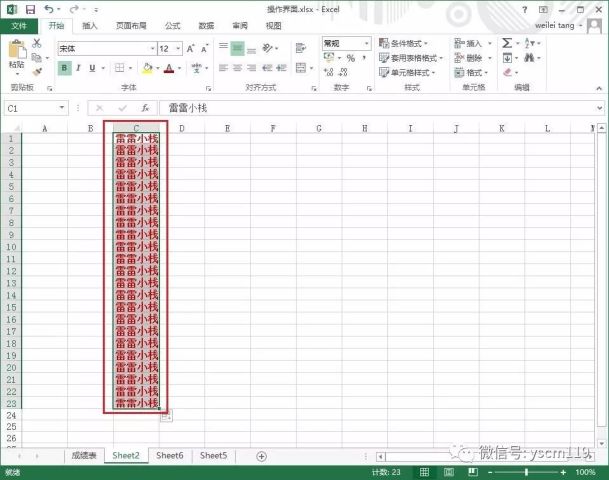This screenshot has height=480, width=609.
Task: Open the font name dropdown
Action: tap(153, 49)
